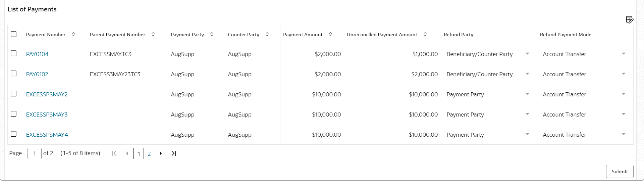644x181 pixels.
Task: Open Refund Party dropdown for EXCESSPSMAY4
Action: click(x=527, y=134)
